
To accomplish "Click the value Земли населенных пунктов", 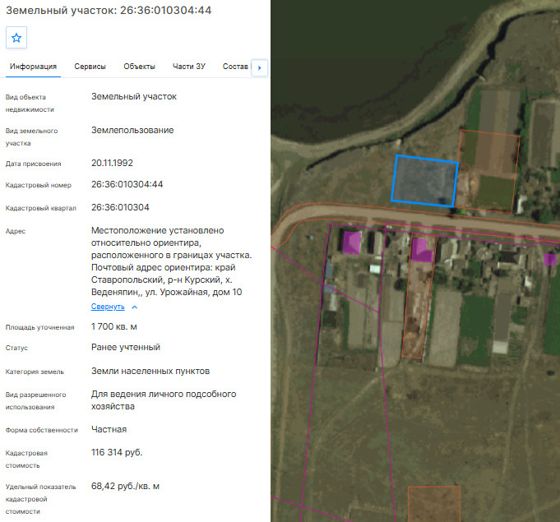I will [150, 371].
